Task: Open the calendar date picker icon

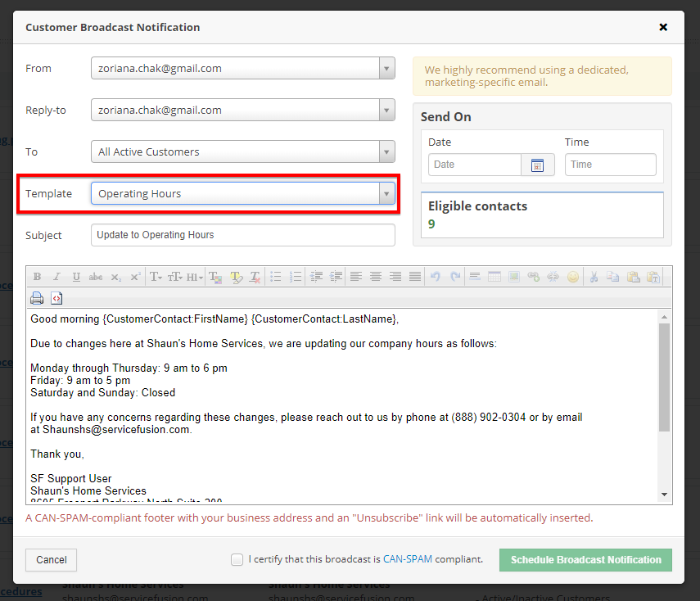Action: [x=537, y=165]
